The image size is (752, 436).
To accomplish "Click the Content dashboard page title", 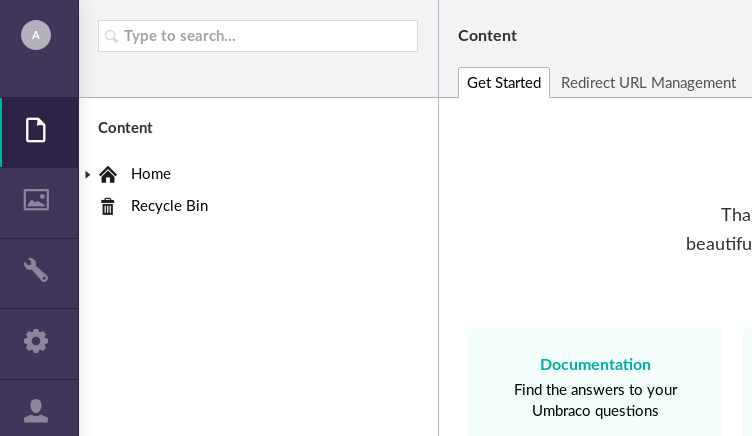I will 487,35.
